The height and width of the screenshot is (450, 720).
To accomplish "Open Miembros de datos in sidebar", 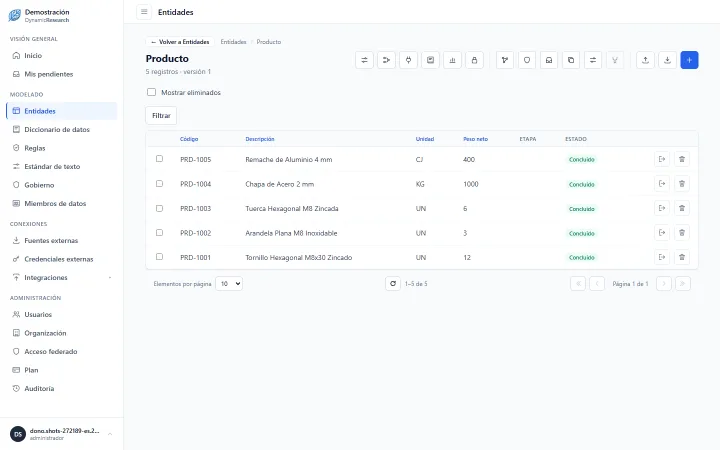I will [62, 203].
